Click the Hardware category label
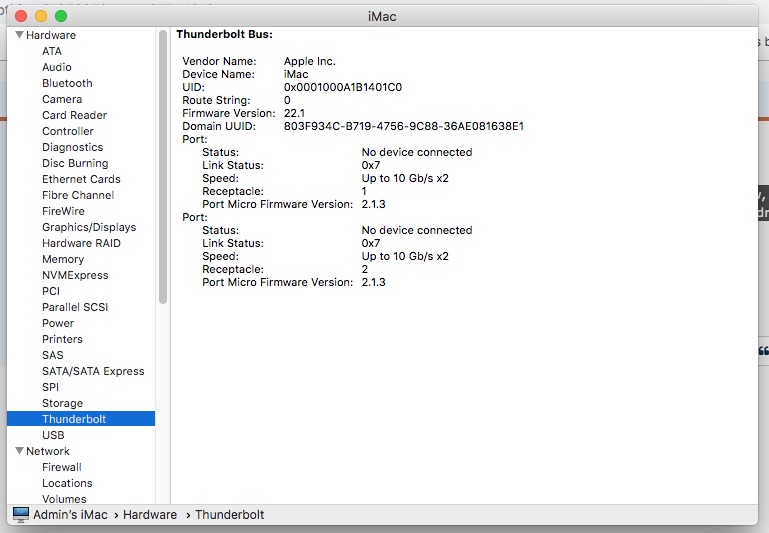Screen dimensions: 769x533 point(51,35)
